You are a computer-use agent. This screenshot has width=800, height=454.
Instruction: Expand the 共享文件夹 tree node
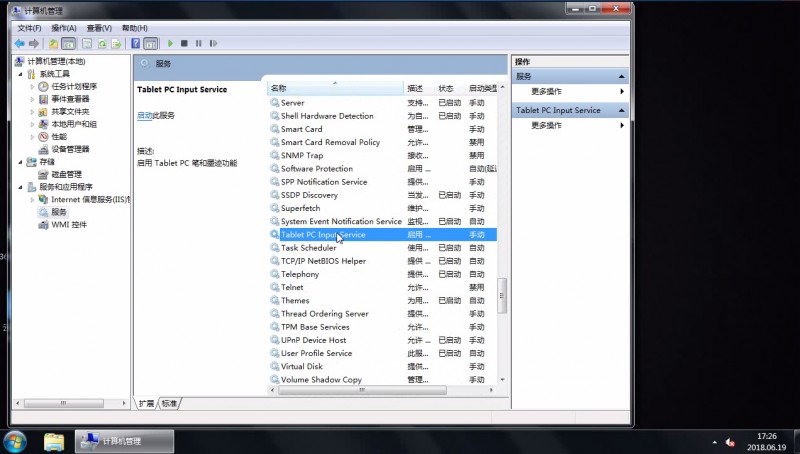[x=32, y=112]
